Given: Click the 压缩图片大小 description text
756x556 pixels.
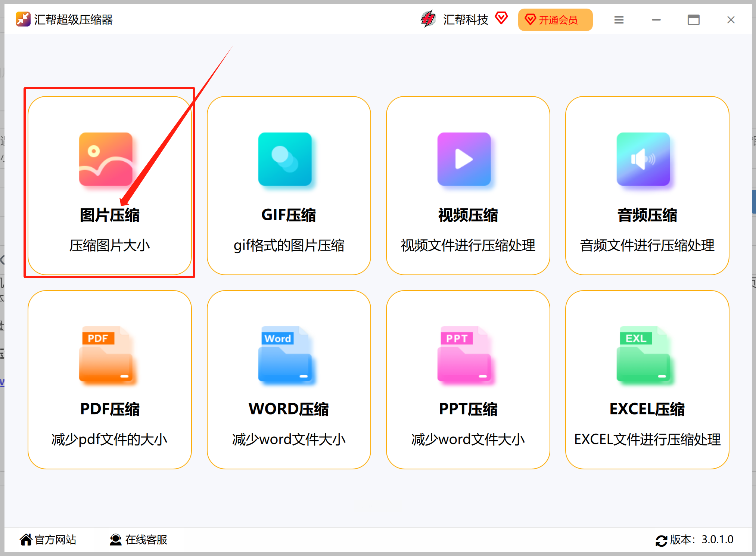Looking at the screenshot, I should (110, 245).
